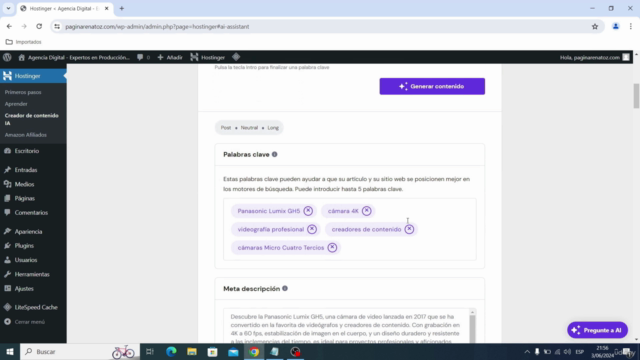Screen dimensions: 640x360
Task: Go back in the browser
Action: click(9, 27)
